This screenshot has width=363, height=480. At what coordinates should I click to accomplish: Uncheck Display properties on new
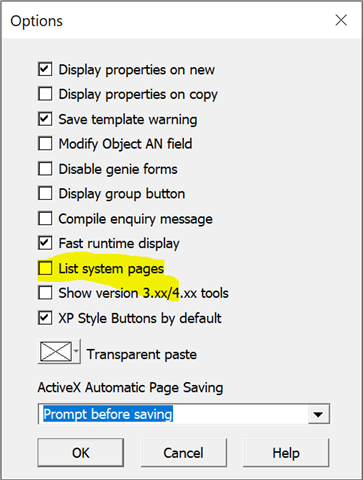pos(45,69)
